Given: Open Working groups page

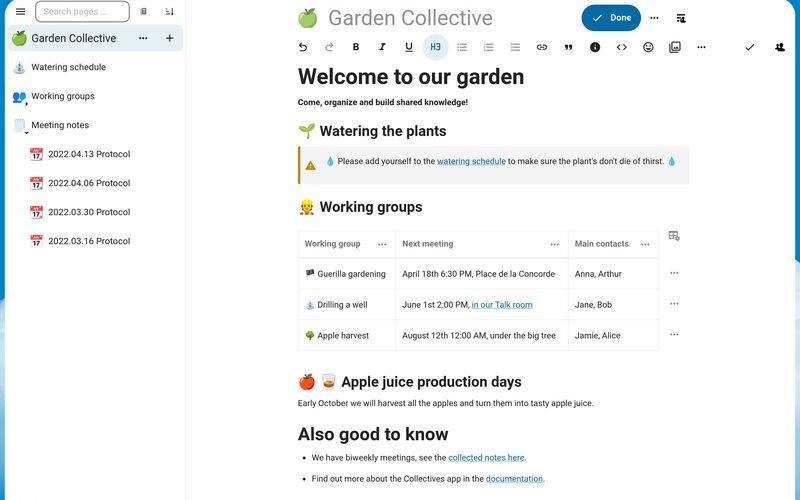Looking at the screenshot, I should 63,96.
